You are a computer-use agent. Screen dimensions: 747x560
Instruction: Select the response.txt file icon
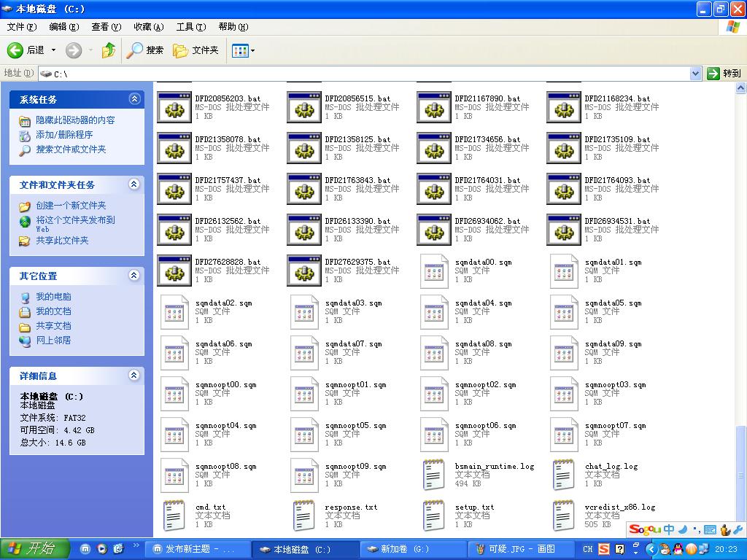point(304,516)
